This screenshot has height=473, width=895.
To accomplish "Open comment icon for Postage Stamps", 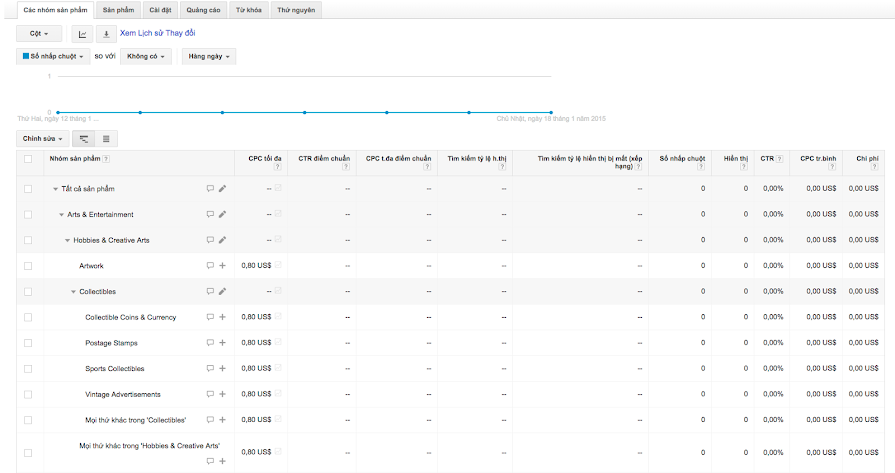I will click(x=210, y=343).
